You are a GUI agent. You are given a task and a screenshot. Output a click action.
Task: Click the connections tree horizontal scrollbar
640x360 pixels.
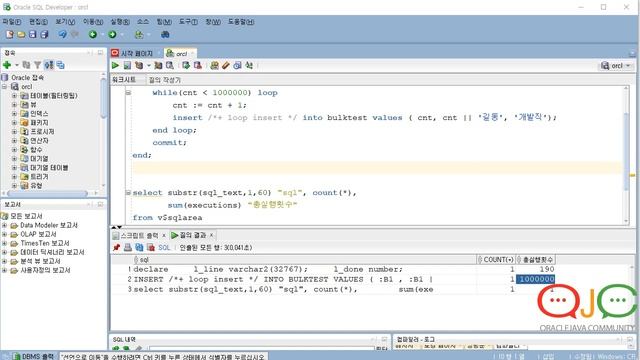click(47, 193)
